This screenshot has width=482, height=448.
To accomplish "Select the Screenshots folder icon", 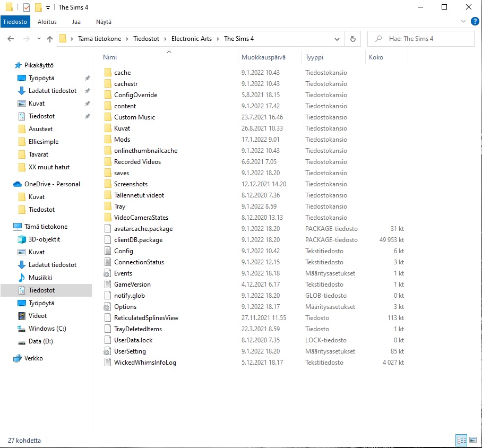I will [108, 184].
